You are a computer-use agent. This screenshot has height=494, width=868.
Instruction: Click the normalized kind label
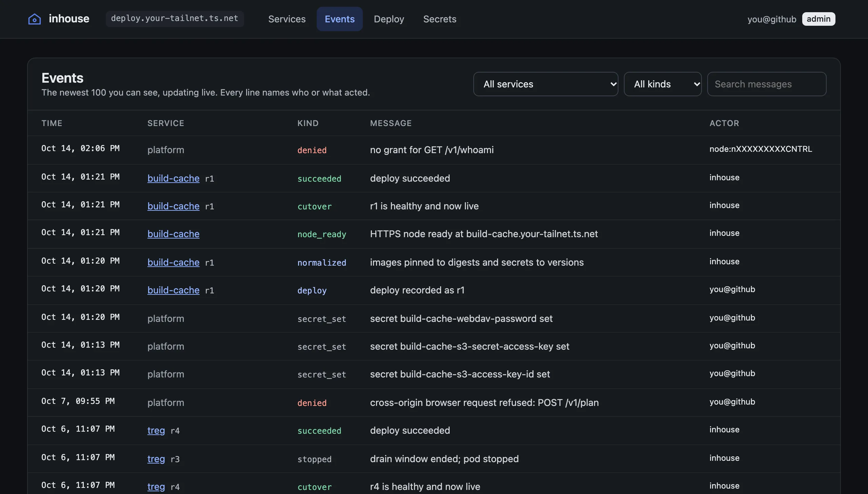click(x=322, y=263)
